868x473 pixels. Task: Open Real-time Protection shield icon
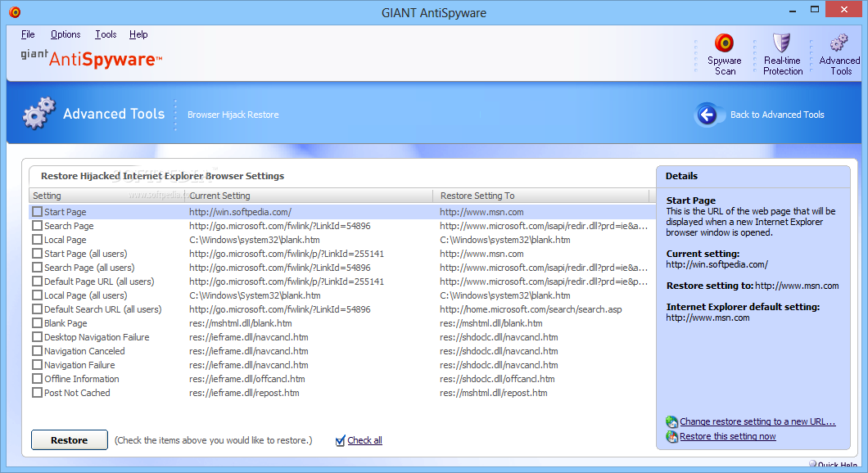click(782, 43)
